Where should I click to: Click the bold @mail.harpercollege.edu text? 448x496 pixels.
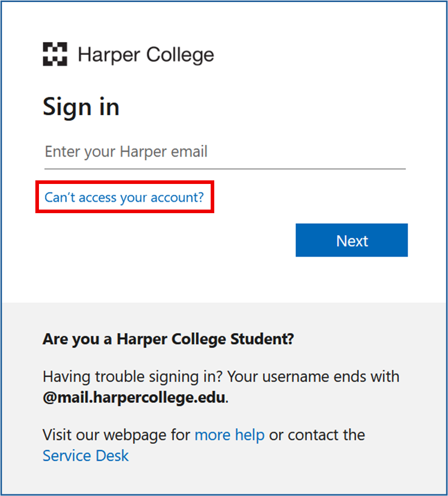pyautogui.click(x=134, y=398)
